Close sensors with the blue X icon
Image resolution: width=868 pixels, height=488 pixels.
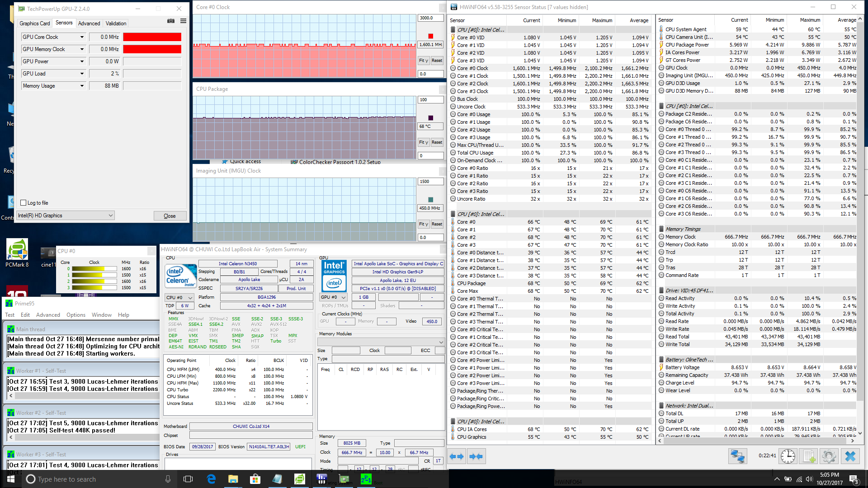coord(850,456)
